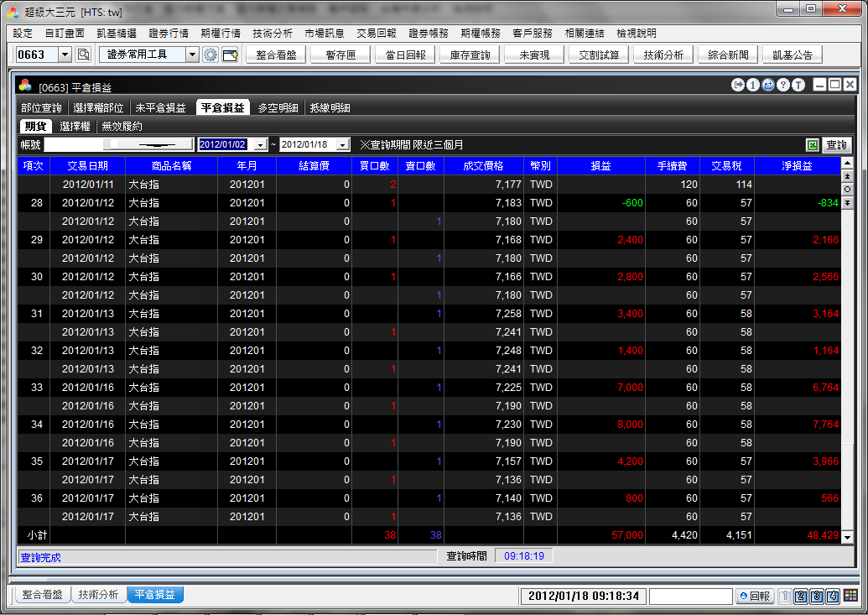Switch to the 多空明細 tab
This screenshot has width=868, height=615.
coord(278,108)
